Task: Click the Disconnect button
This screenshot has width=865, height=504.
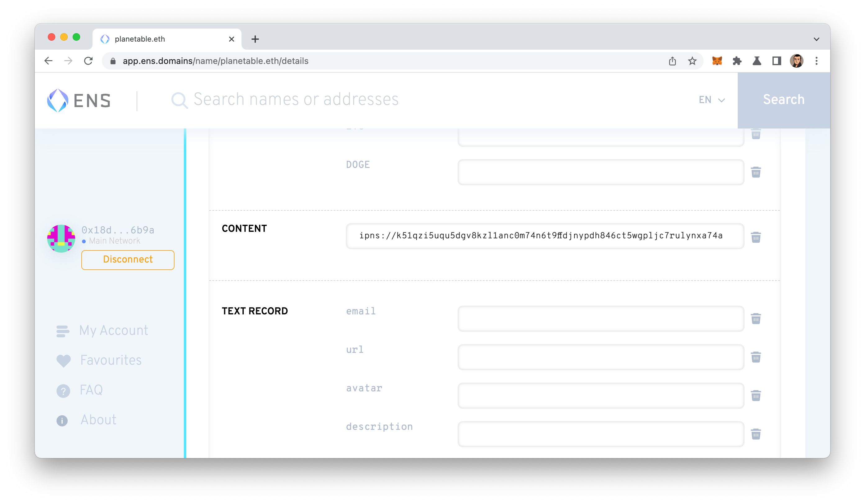Action: pos(127,259)
